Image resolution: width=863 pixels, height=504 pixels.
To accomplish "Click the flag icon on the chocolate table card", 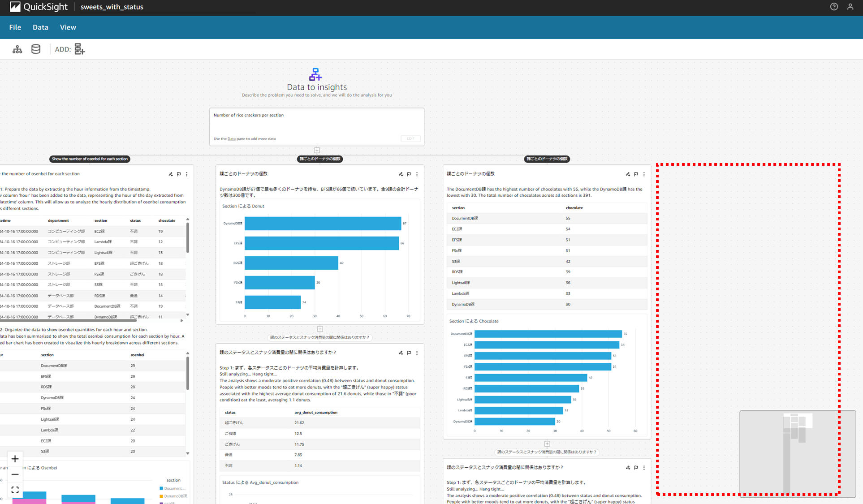I will point(636,174).
